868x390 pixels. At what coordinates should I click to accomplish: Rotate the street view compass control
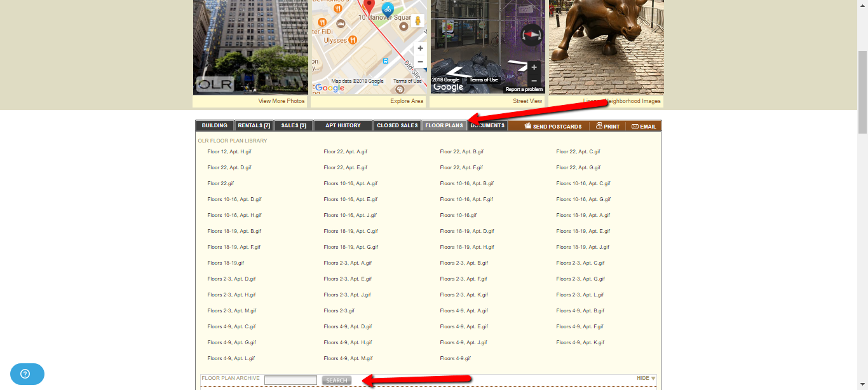click(532, 35)
